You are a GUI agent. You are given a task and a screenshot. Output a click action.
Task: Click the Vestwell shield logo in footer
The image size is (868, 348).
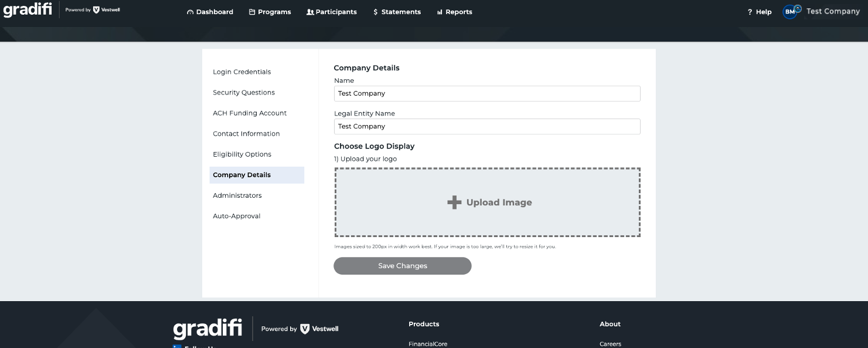(x=304, y=329)
